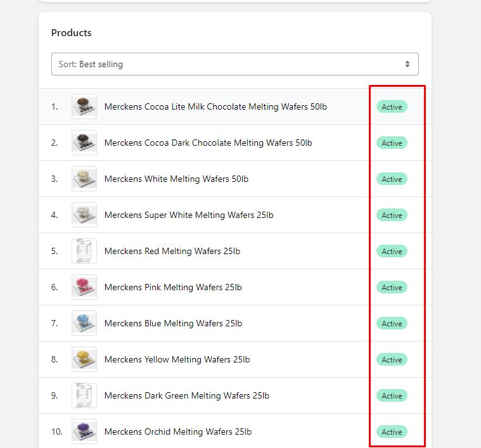
Task: Click Active badge for Yellow Melting Wafers
Action: pos(392,360)
